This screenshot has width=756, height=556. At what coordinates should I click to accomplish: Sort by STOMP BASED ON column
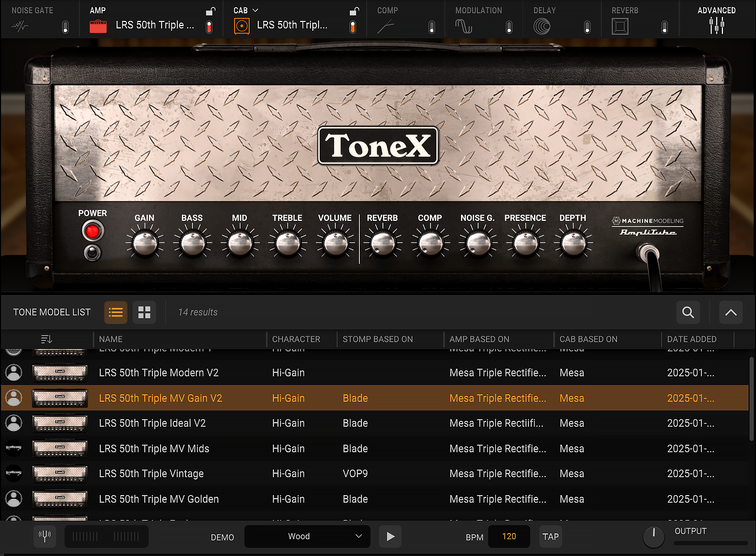click(378, 339)
